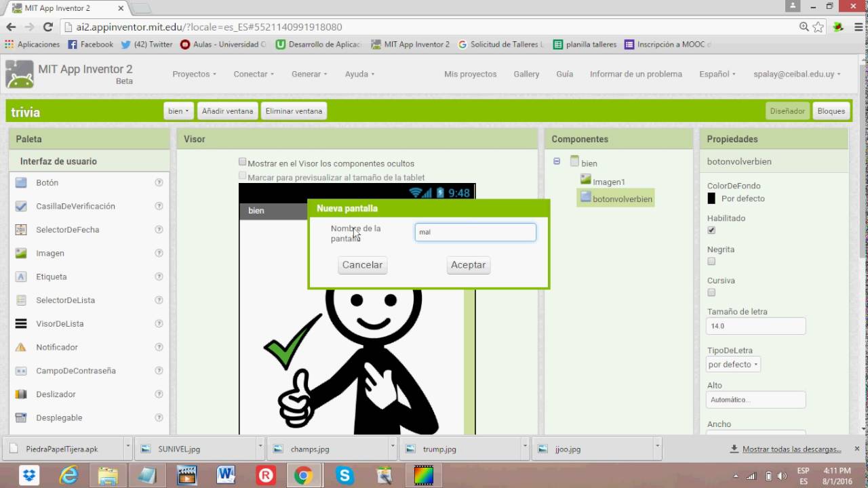This screenshot has width=868, height=488.
Task: Open the Ayuda menu
Action: pyautogui.click(x=359, y=74)
